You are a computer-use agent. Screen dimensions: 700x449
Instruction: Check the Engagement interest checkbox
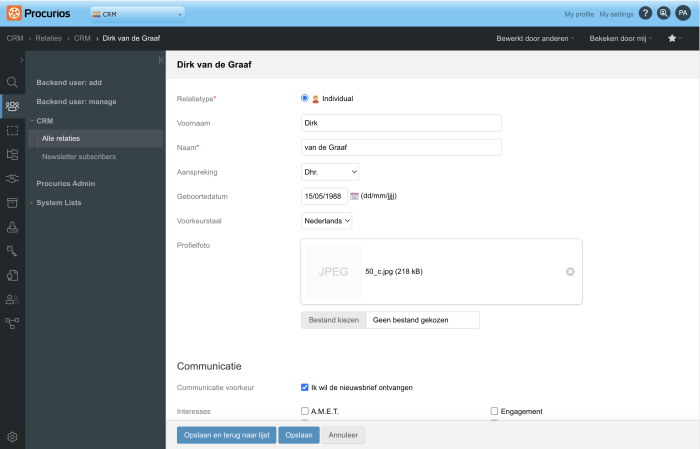pos(494,411)
